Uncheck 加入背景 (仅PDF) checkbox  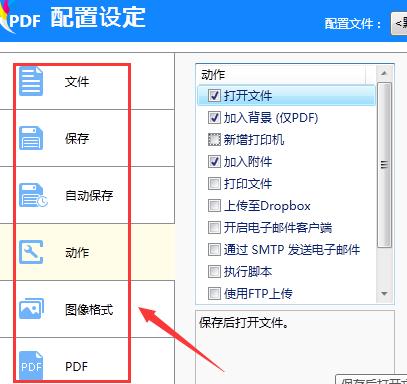[214, 118]
